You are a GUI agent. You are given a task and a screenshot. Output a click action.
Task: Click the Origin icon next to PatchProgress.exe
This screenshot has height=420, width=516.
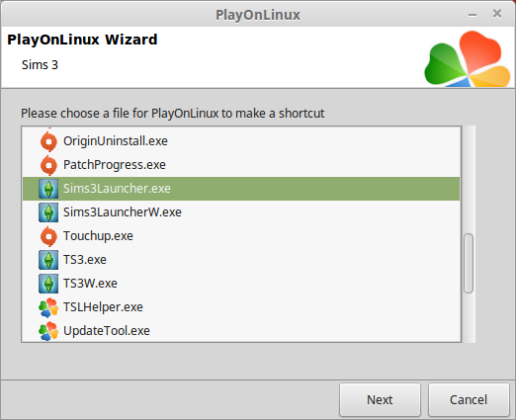coord(48,165)
